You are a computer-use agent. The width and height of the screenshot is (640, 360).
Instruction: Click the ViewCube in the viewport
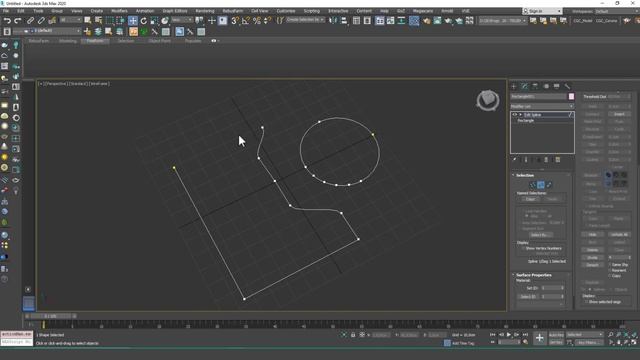pyautogui.click(x=488, y=100)
